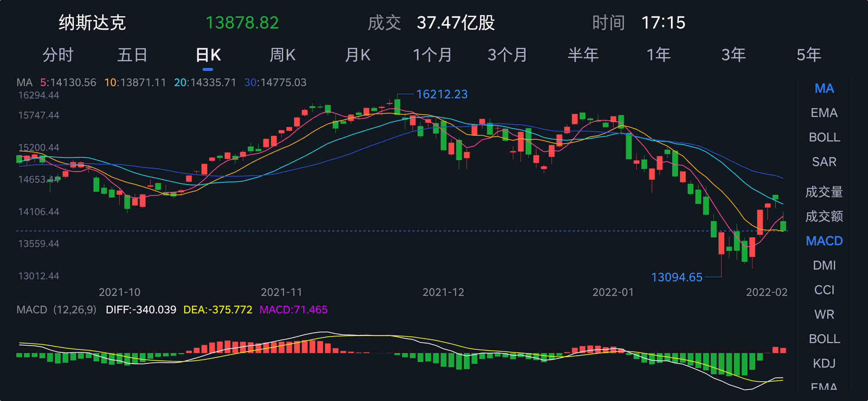Select the CCI sub-chart indicator
The height and width of the screenshot is (401, 868).
(x=824, y=290)
